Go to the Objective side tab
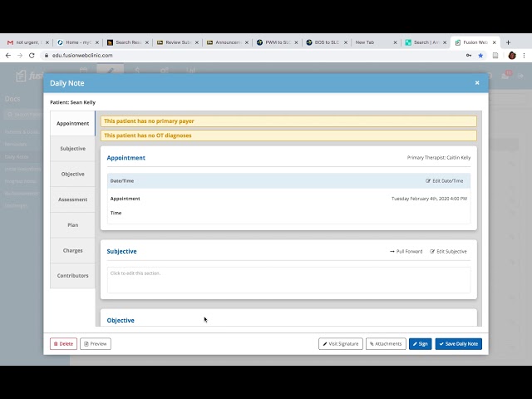This screenshot has width=532, height=399. click(72, 174)
